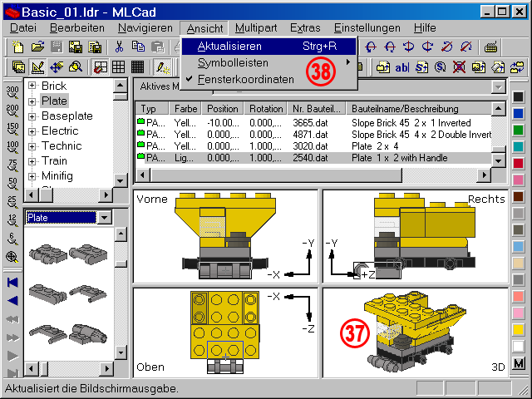Pick the red color swatch
The height and width of the screenshot is (399, 532).
(x=518, y=163)
